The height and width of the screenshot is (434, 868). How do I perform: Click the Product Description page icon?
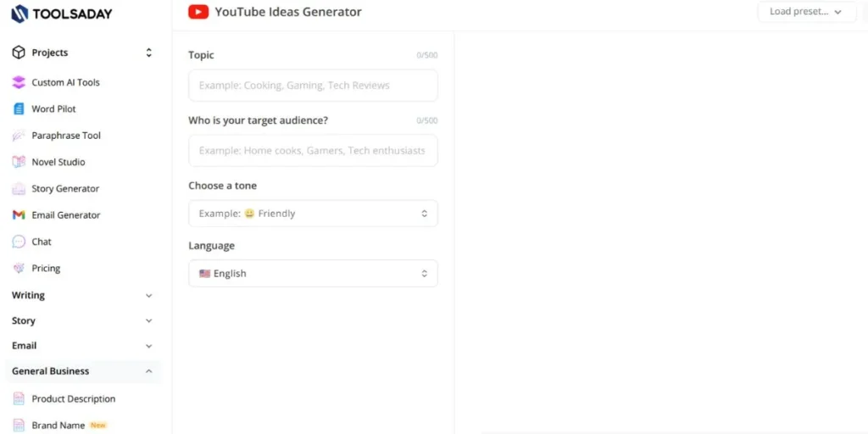click(x=19, y=399)
